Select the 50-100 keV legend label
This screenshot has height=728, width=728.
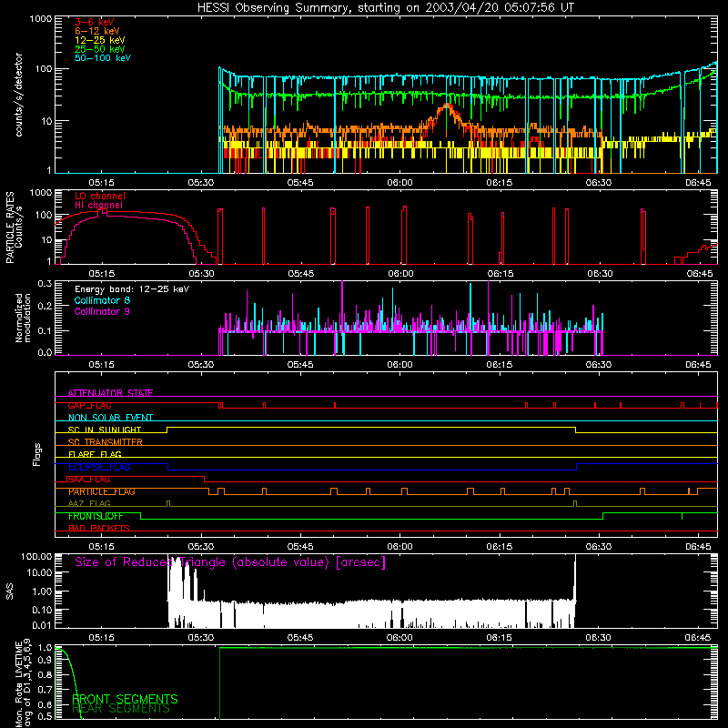click(103, 58)
